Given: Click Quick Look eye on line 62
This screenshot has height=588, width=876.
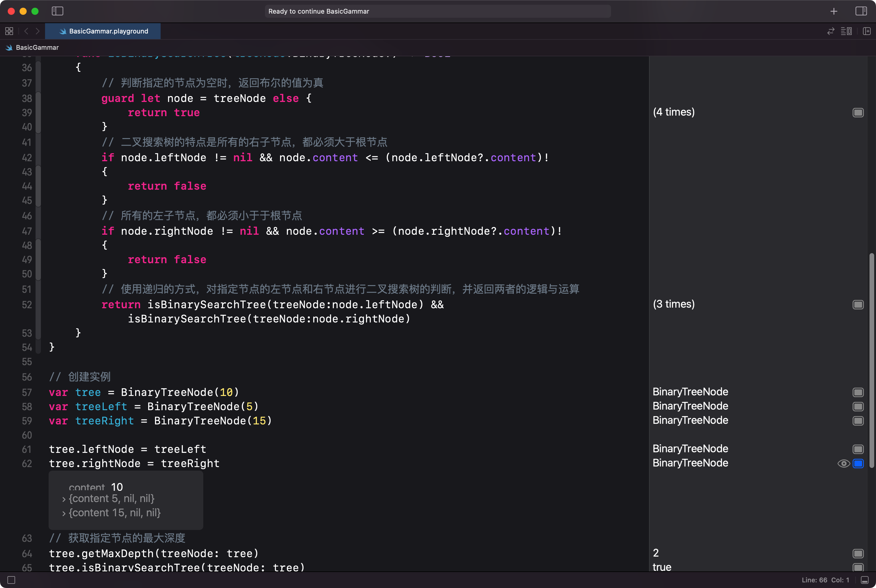Looking at the screenshot, I should [x=843, y=464].
